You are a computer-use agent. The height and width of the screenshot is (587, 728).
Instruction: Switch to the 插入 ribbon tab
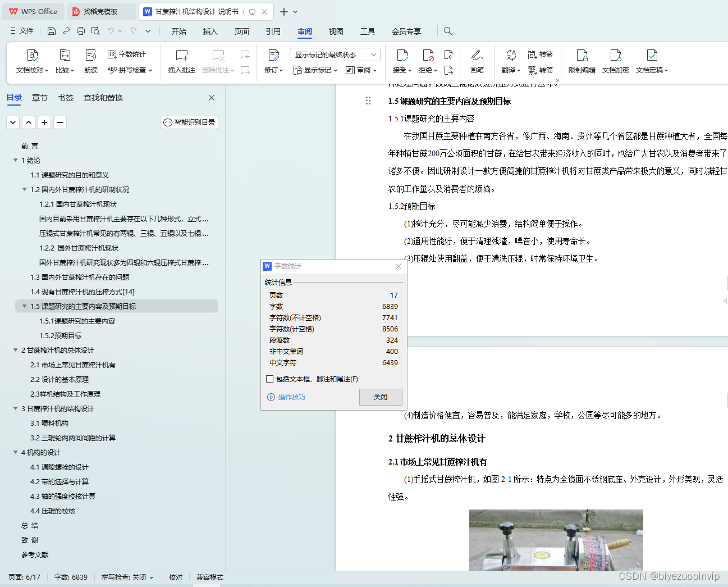click(x=210, y=31)
